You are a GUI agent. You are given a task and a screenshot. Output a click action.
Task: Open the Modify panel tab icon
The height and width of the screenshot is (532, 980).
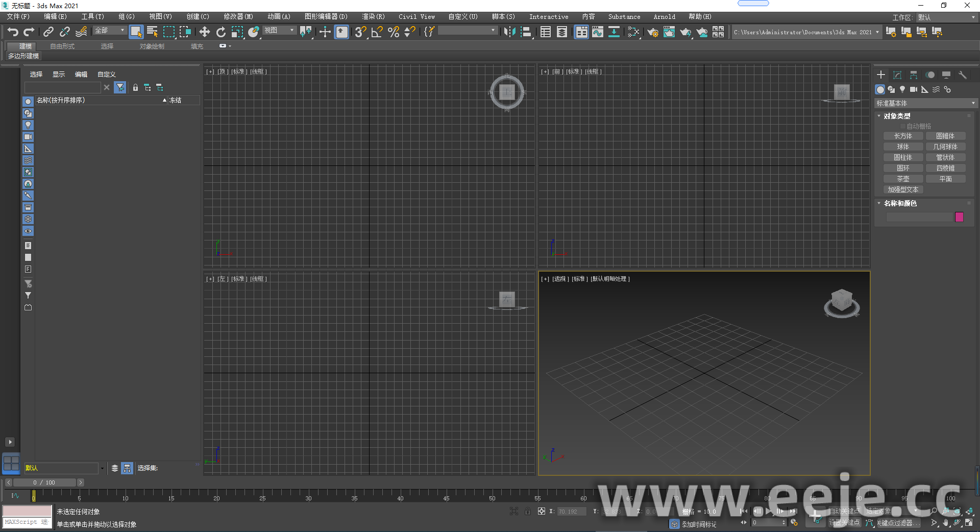click(x=897, y=75)
